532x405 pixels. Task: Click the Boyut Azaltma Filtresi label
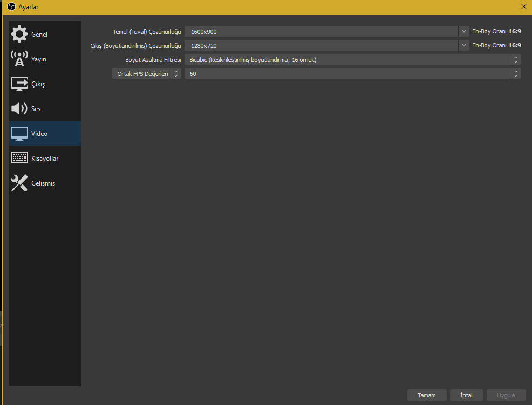[153, 60]
